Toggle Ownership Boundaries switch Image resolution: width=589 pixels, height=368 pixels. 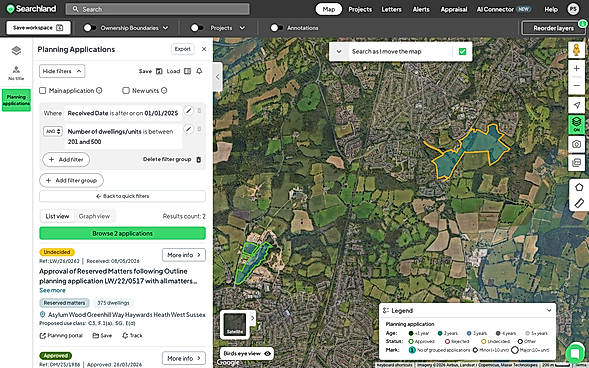pos(89,28)
